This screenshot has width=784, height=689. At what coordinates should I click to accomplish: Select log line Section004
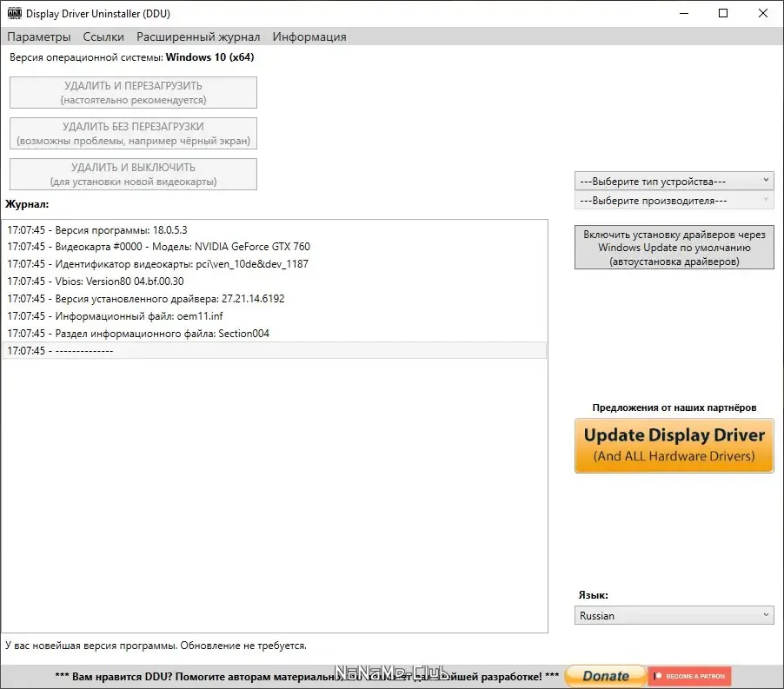274,334
